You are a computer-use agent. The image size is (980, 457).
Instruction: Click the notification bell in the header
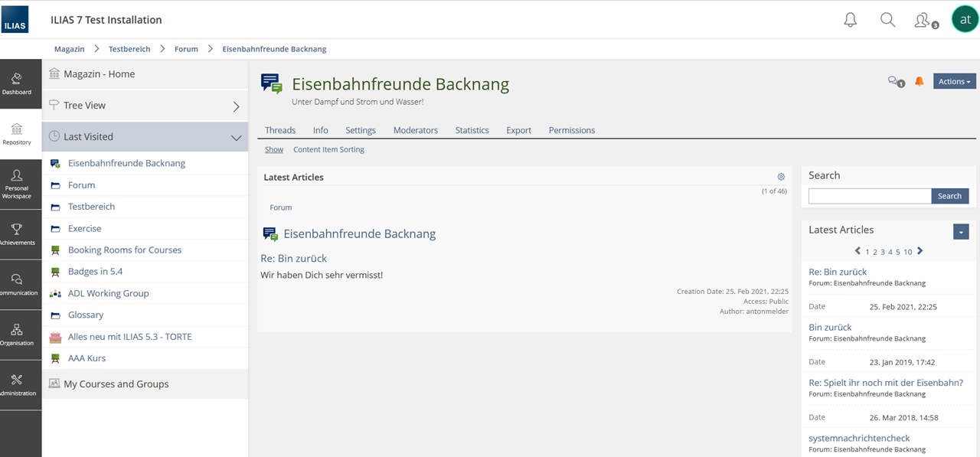850,20
